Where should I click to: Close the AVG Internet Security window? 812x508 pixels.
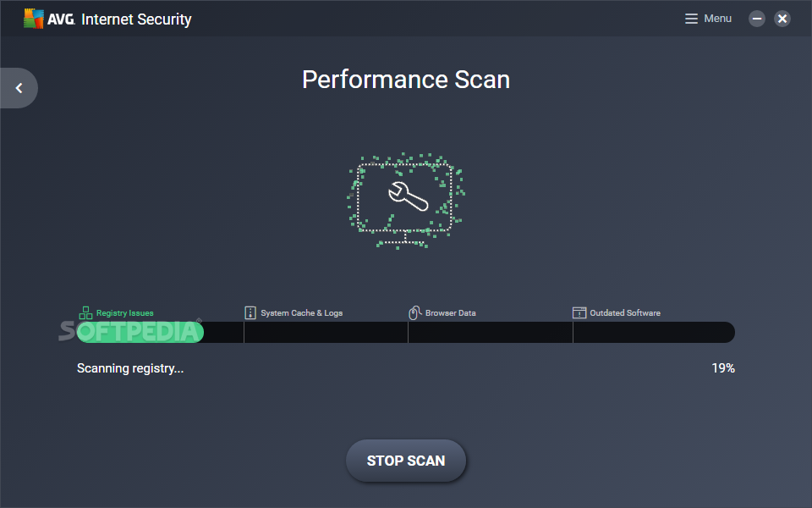(x=782, y=19)
